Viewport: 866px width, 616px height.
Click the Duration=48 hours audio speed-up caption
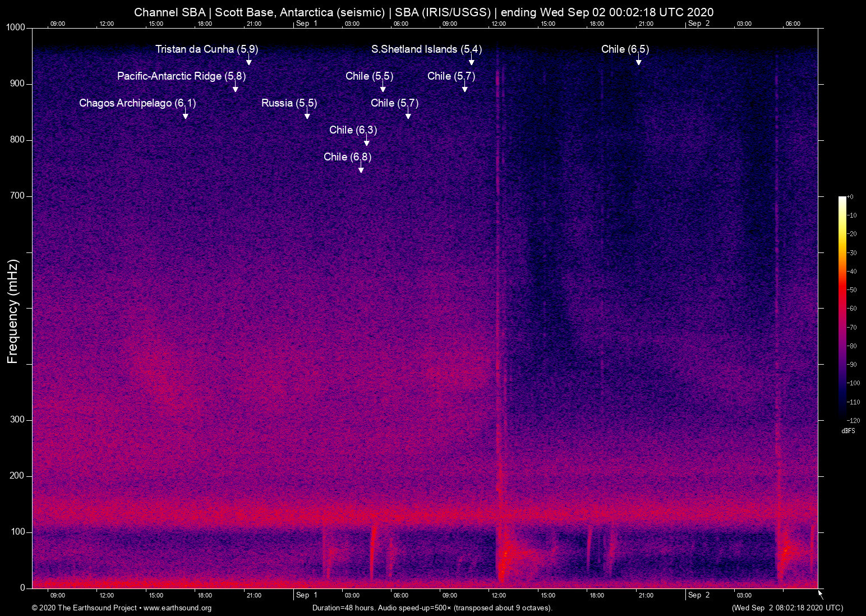(x=432, y=608)
